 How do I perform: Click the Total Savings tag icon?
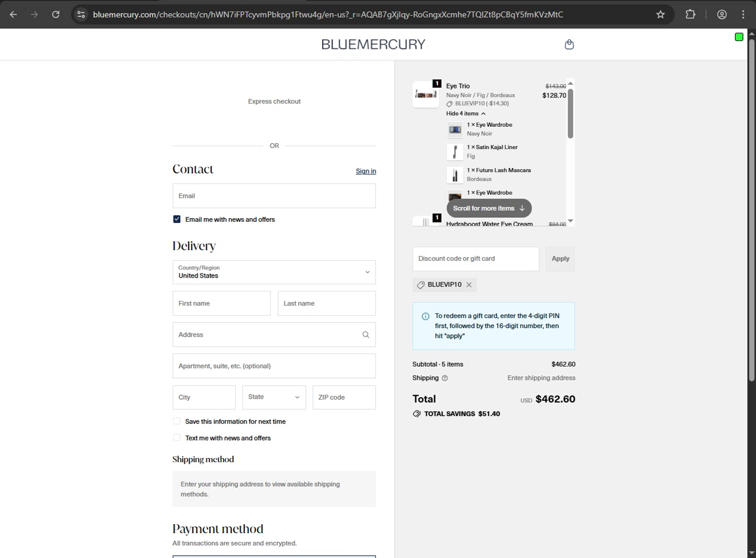[x=417, y=414]
